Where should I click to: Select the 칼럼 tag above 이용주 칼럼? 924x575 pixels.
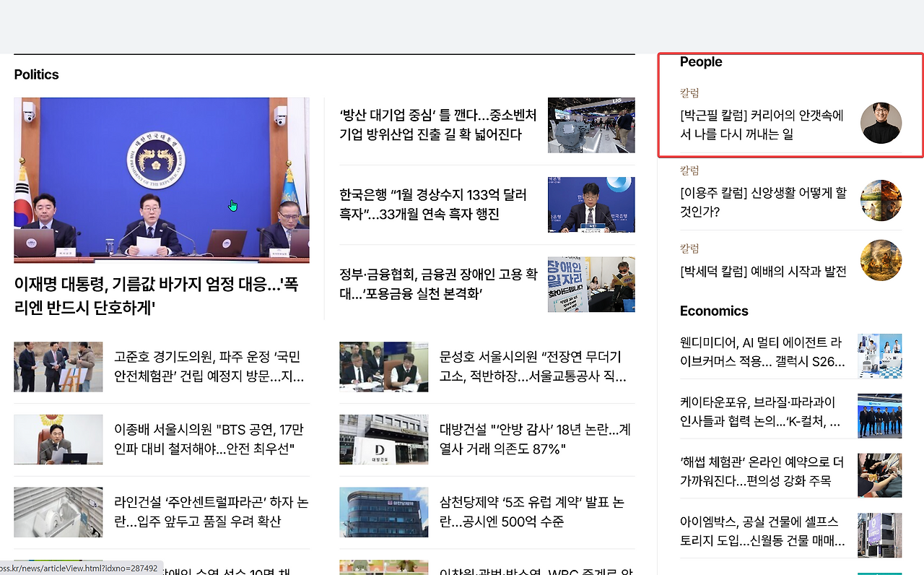tap(689, 170)
